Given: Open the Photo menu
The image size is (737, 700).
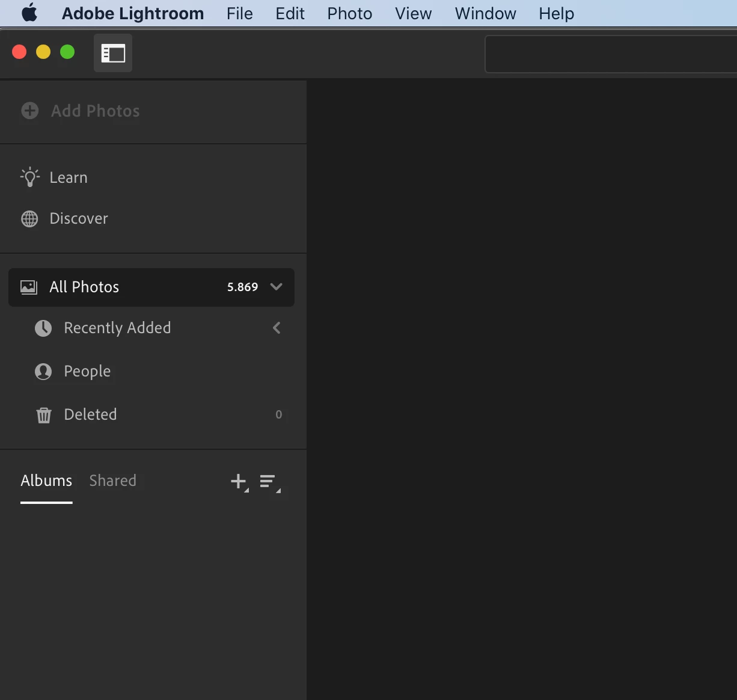Looking at the screenshot, I should pos(350,13).
